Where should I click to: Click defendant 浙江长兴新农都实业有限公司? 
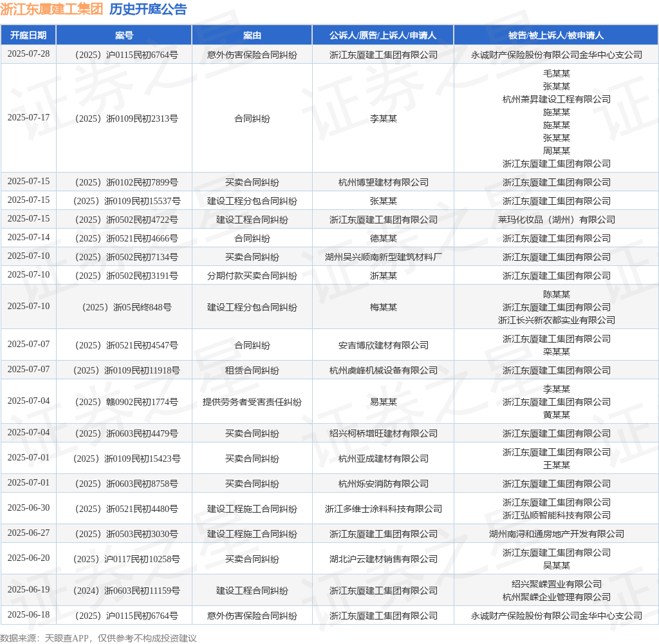point(557,320)
